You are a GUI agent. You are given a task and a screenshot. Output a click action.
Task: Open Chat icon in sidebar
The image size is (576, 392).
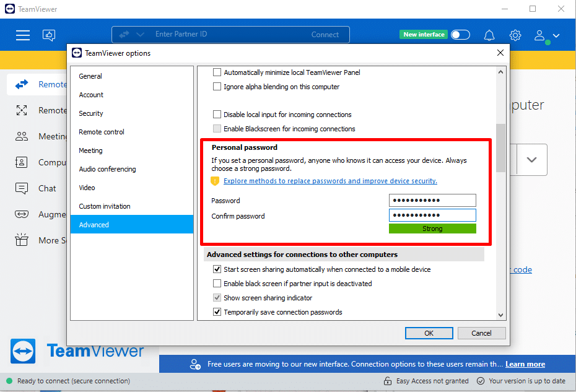click(22, 188)
